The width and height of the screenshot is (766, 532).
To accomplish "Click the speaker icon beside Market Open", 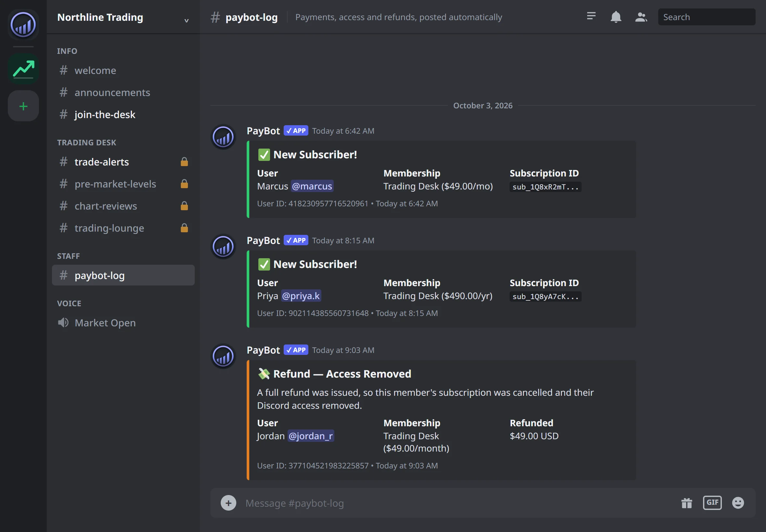I will click(x=63, y=322).
